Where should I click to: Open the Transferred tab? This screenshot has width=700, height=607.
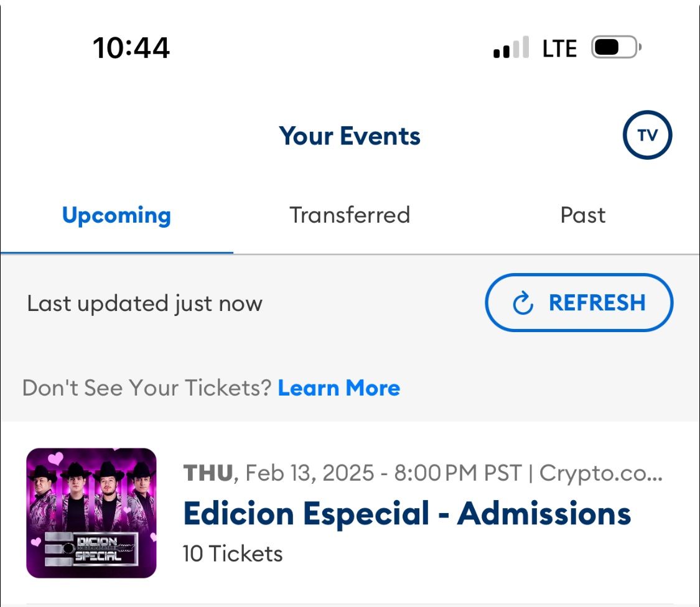click(x=350, y=215)
